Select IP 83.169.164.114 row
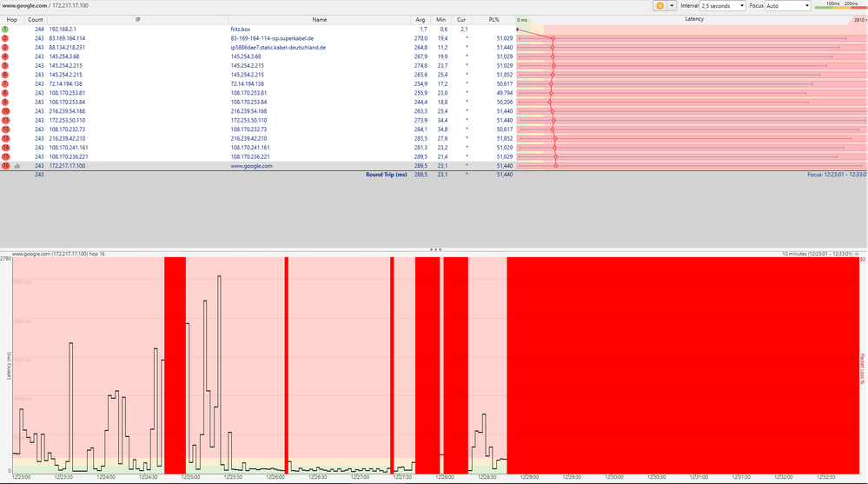 coord(67,38)
